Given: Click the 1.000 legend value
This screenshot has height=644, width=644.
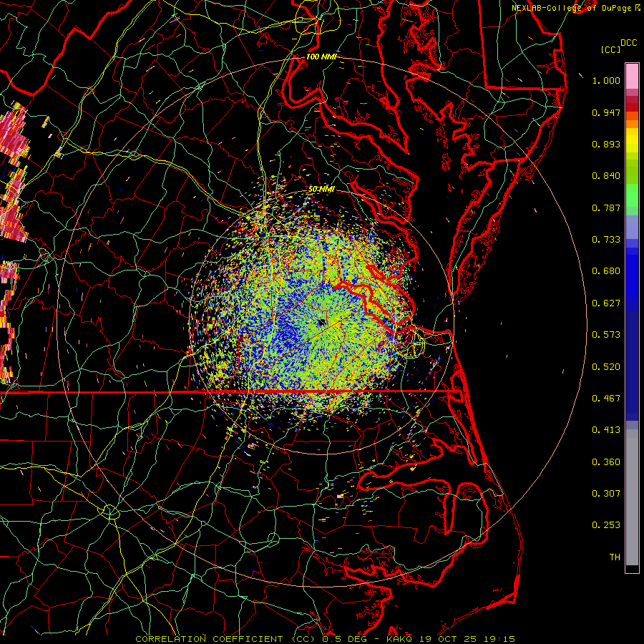Looking at the screenshot, I should point(606,80).
